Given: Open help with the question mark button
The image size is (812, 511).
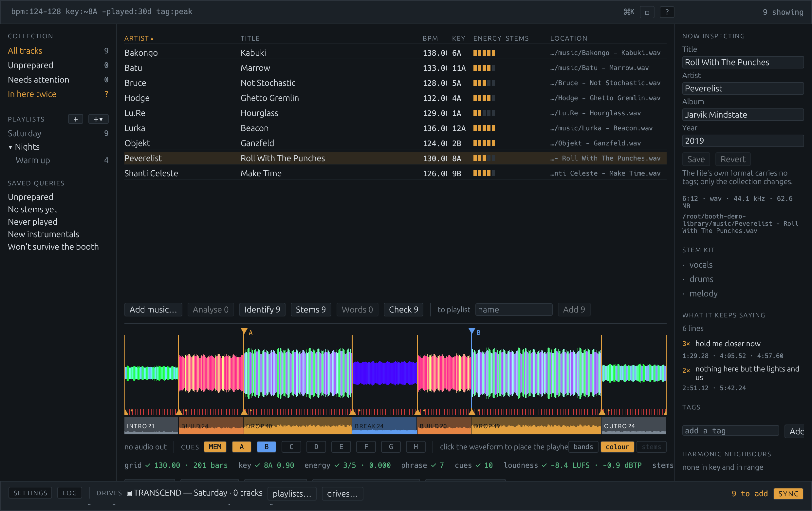Looking at the screenshot, I should point(667,12).
